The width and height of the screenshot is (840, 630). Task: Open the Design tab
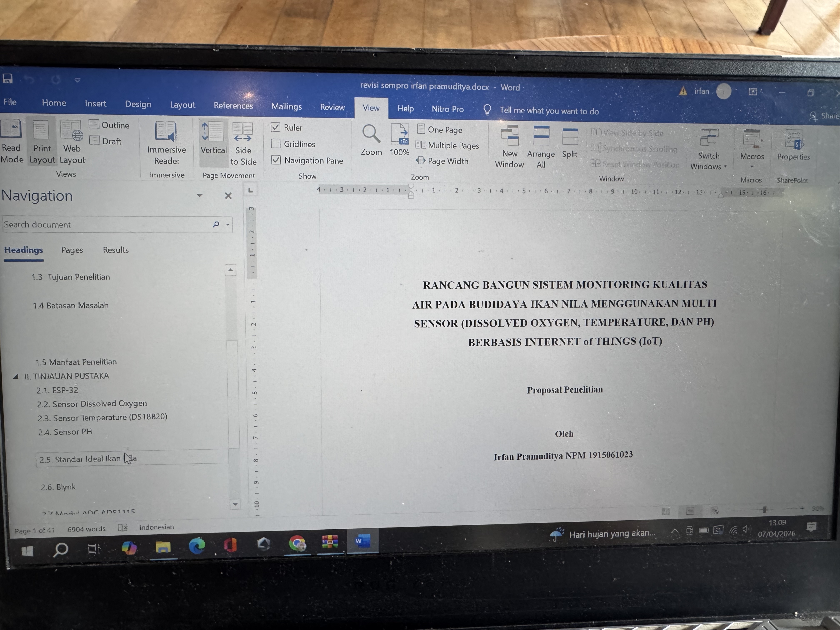[138, 104]
